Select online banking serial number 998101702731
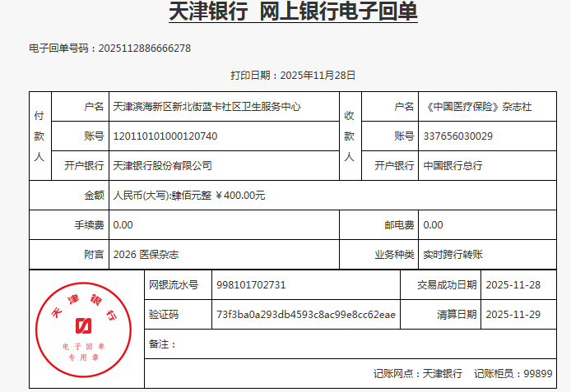Image resolution: width=571 pixels, height=392 pixels. click(251, 285)
